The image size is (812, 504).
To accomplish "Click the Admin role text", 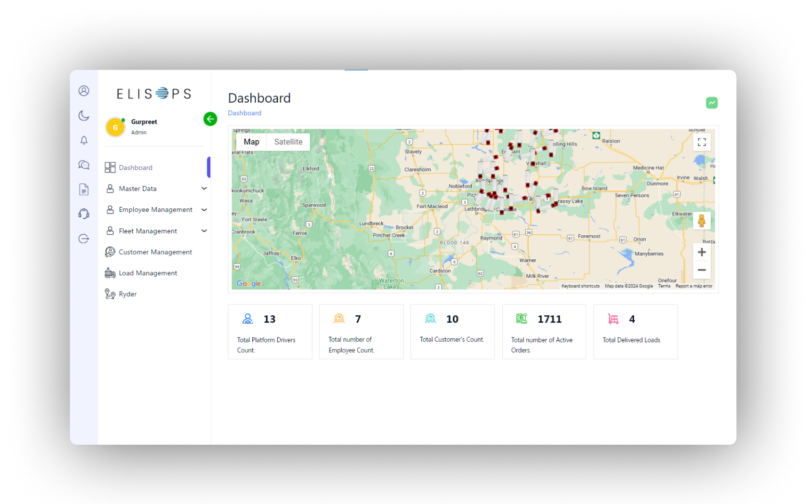I will [x=139, y=132].
